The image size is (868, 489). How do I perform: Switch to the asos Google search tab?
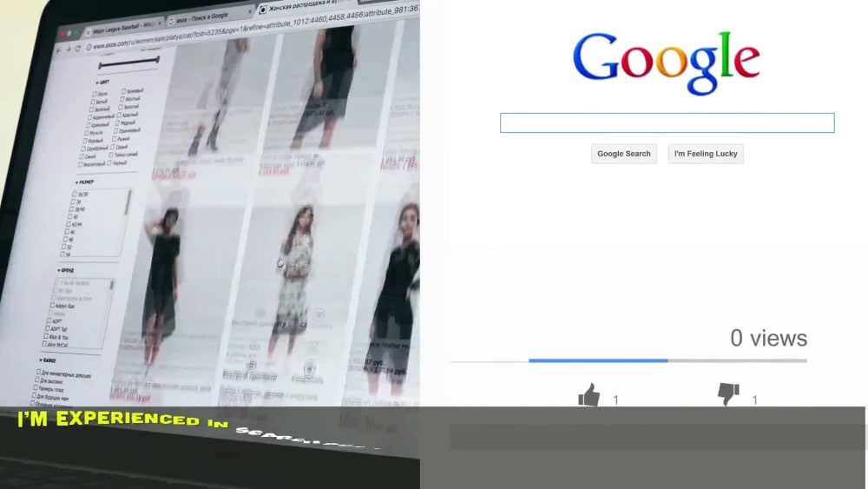coord(208,17)
